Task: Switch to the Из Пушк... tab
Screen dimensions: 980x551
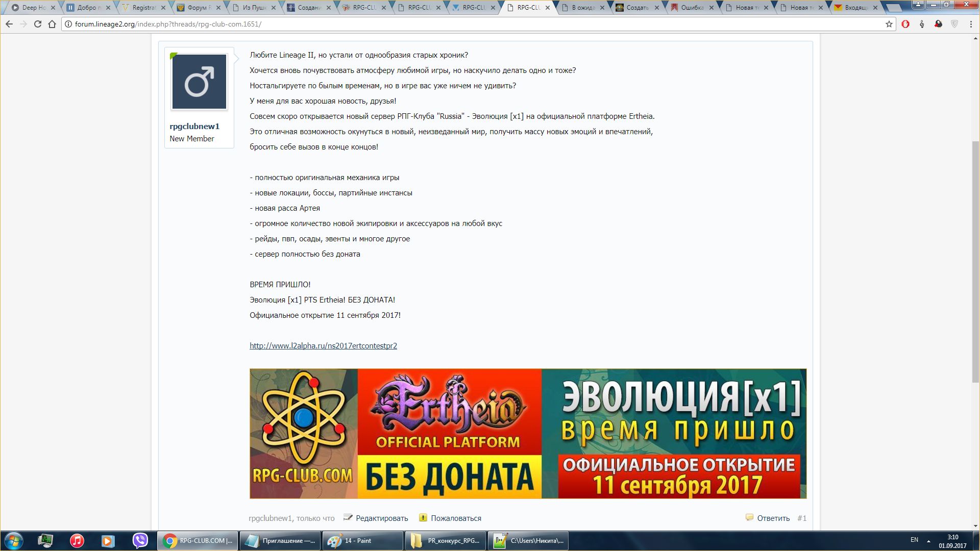Action: click(x=253, y=8)
